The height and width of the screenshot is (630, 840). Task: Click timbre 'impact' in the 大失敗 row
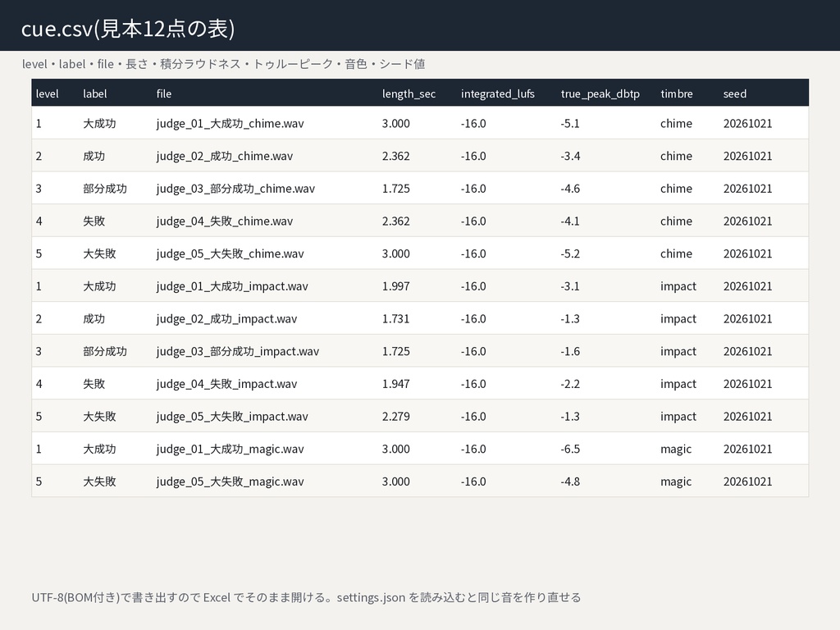point(678,417)
